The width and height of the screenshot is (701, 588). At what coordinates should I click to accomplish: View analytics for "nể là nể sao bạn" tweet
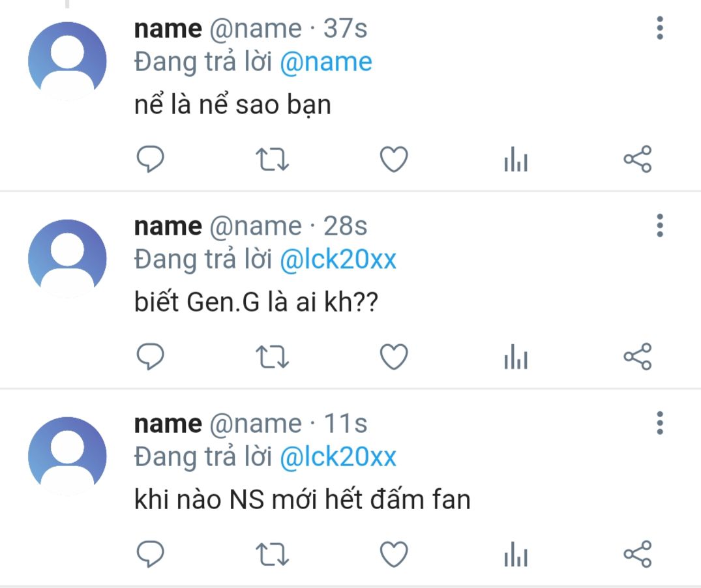(x=516, y=160)
